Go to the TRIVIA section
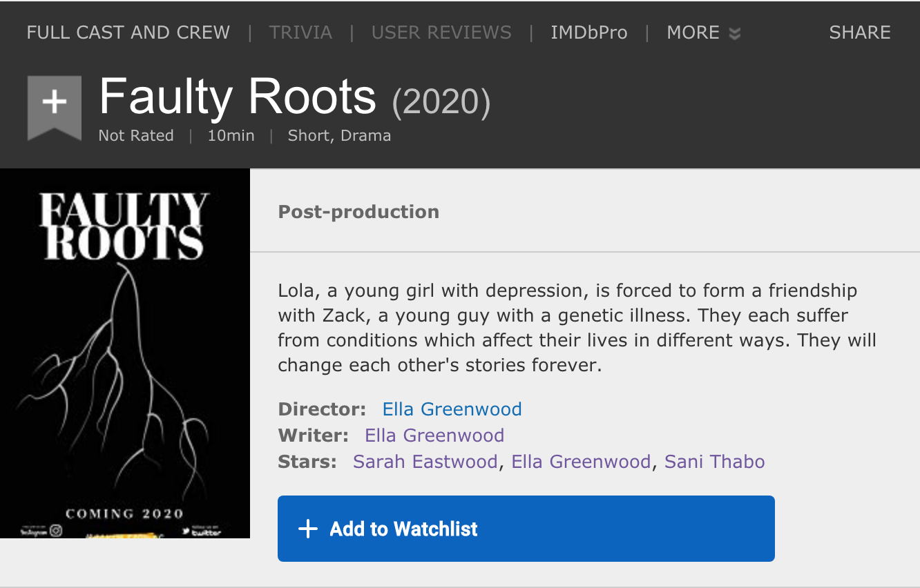This screenshot has width=920, height=588. coord(300,32)
